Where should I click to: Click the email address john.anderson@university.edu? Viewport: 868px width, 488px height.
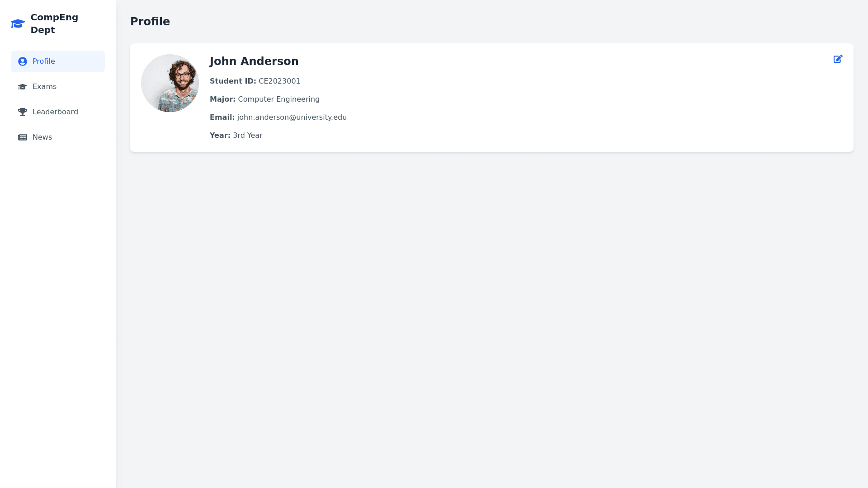point(292,117)
